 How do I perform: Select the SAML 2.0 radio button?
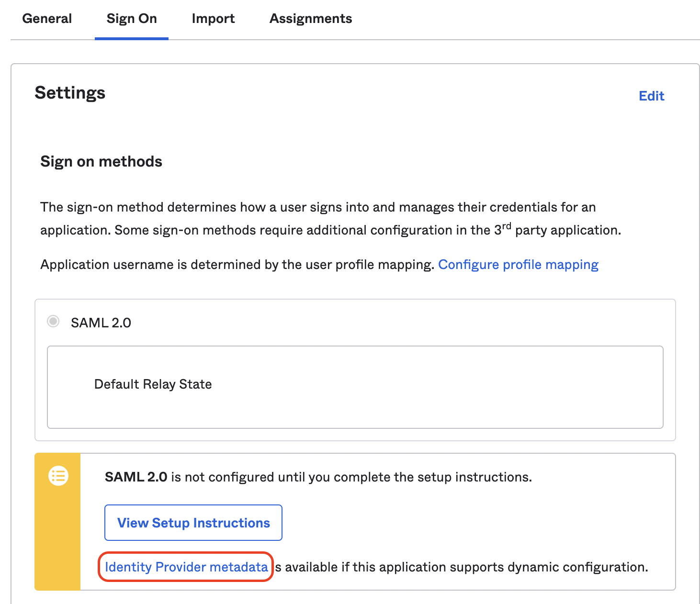tap(53, 321)
